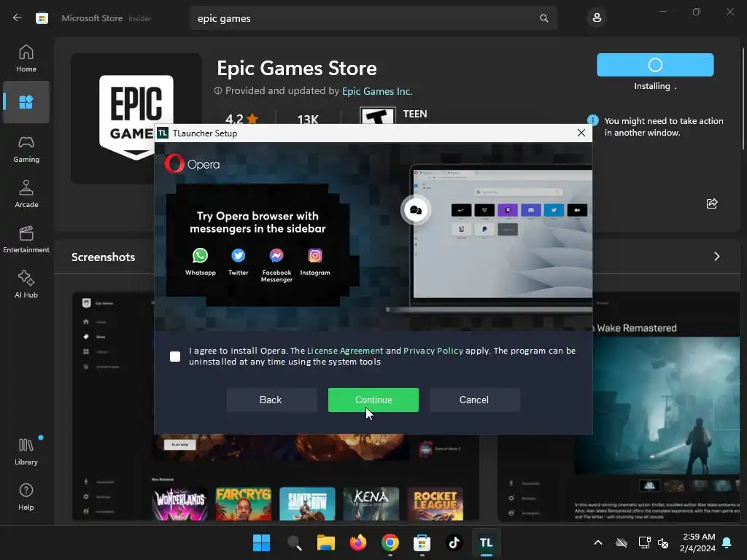747x560 pixels.
Task: Click the search box containing 'epic games'
Action: click(373, 18)
